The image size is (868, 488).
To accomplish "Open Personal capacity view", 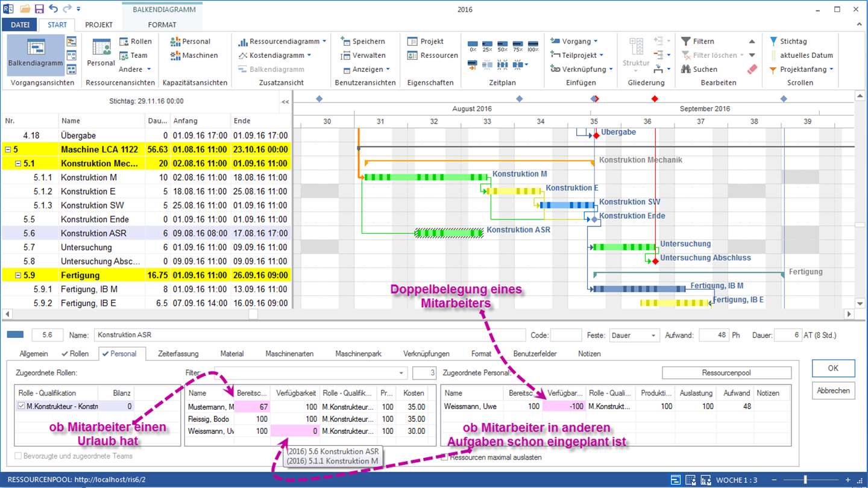I will coord(190,41).
